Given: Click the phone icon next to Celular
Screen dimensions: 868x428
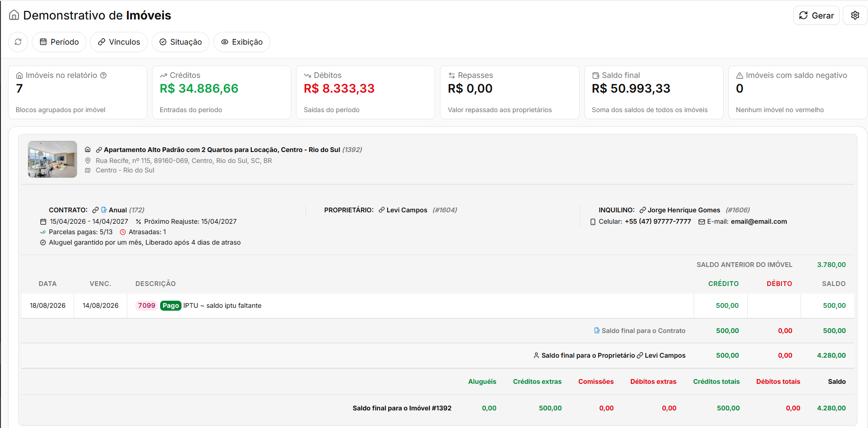Looking at the screenshot, I should [x=593, y=222].
